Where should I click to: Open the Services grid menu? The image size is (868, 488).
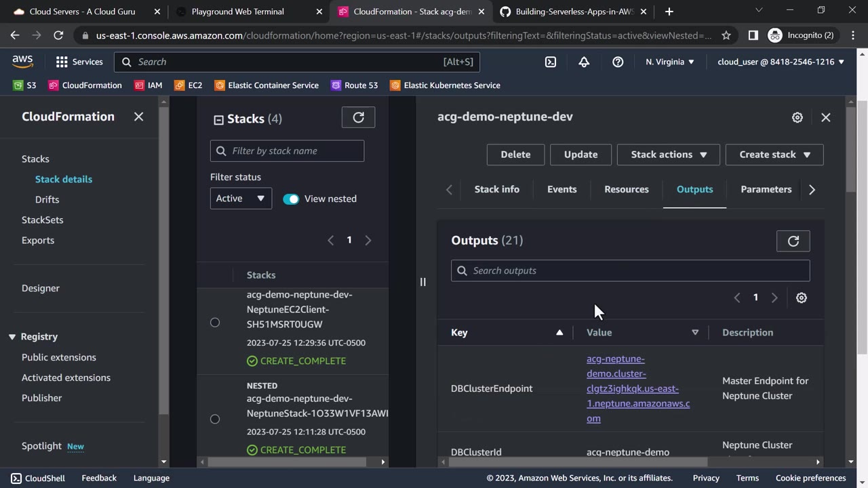(x=79, y=62)
